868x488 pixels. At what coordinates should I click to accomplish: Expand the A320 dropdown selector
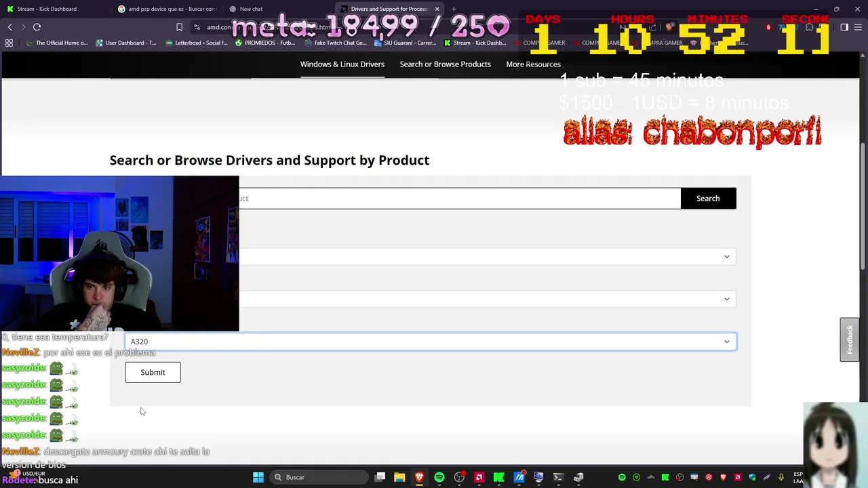[431, 342]
